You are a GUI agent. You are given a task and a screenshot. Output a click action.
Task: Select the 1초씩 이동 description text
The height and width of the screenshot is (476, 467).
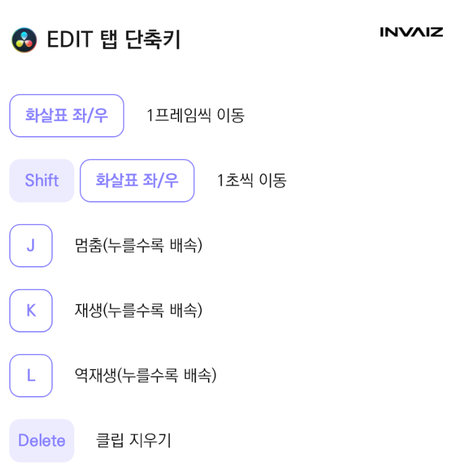click(x=251, y=181)
